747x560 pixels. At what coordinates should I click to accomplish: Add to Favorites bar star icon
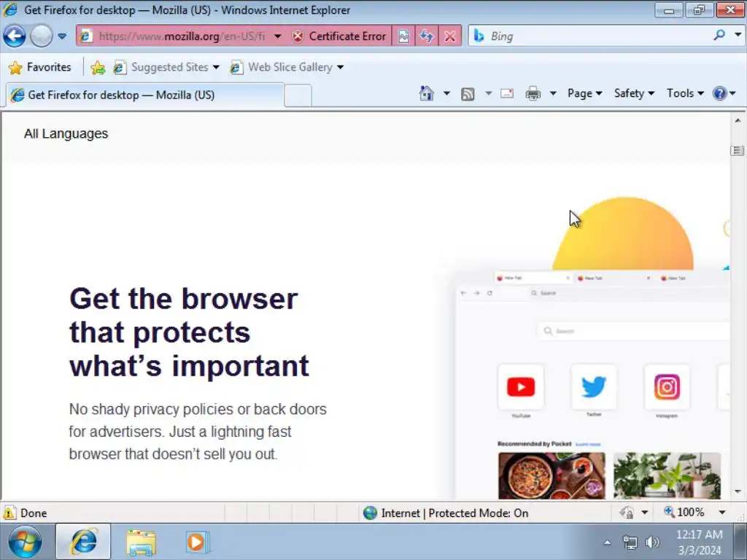tap(98, 68)
